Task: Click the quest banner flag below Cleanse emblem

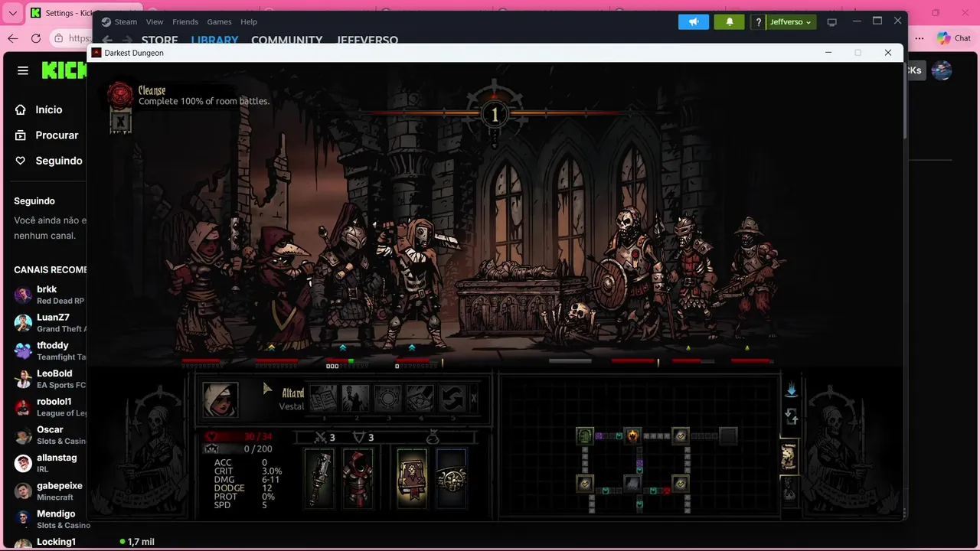Action: (x=120, y=121)
